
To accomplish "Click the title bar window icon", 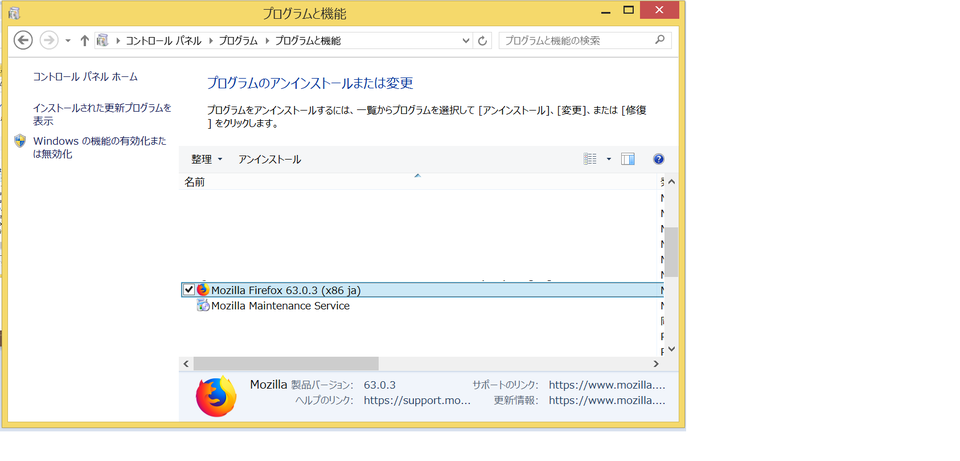I will point(15,12).
